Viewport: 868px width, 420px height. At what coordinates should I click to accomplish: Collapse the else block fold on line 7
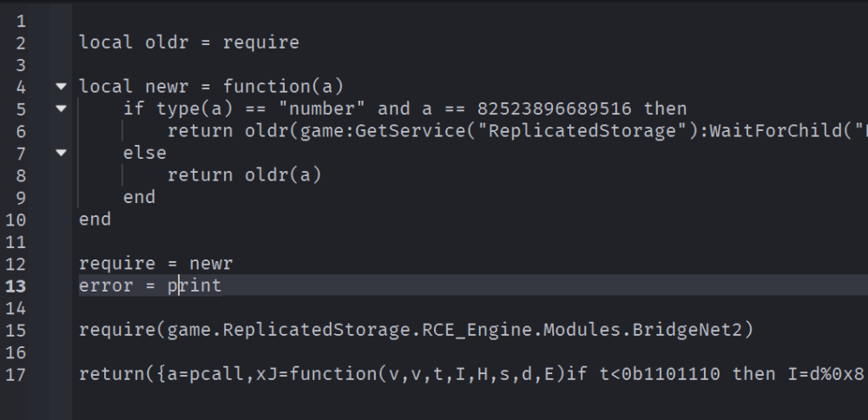62,153
